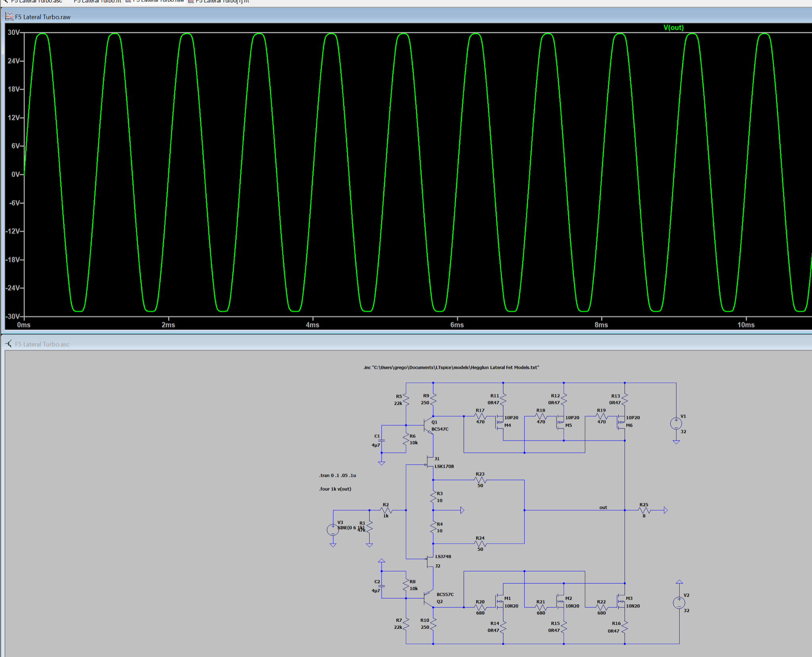Click the 10ms label on the time axis
Screen dimensions: 812x657
pos(746,325)
